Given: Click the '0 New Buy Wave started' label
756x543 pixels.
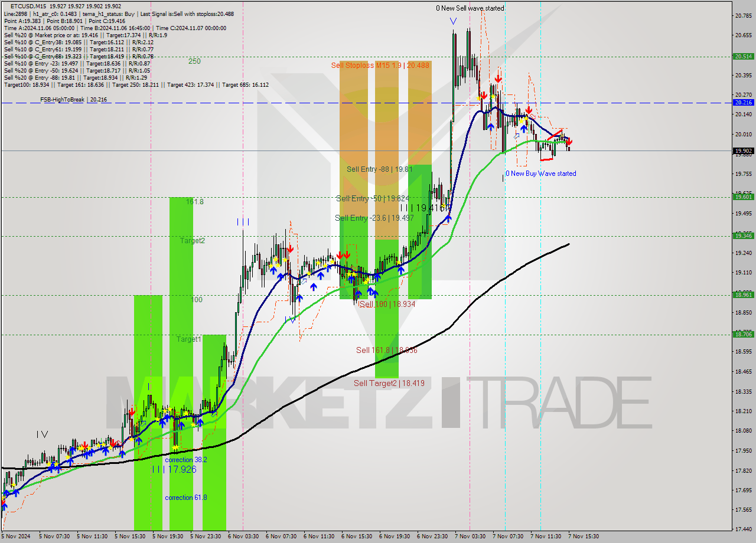Looking at the screenshot, I should [540, 174].
